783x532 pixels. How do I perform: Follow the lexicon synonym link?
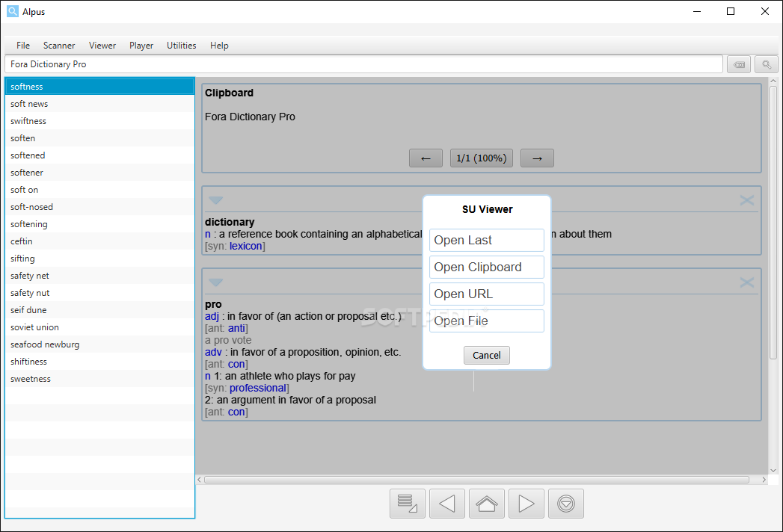pos(246,246)
